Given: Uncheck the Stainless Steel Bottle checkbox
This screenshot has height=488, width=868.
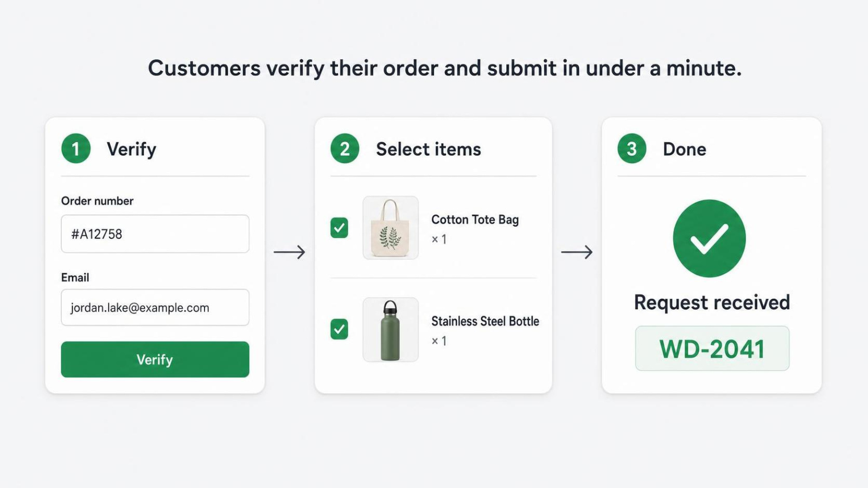Looking at the screenshot, I should (340, 329).
